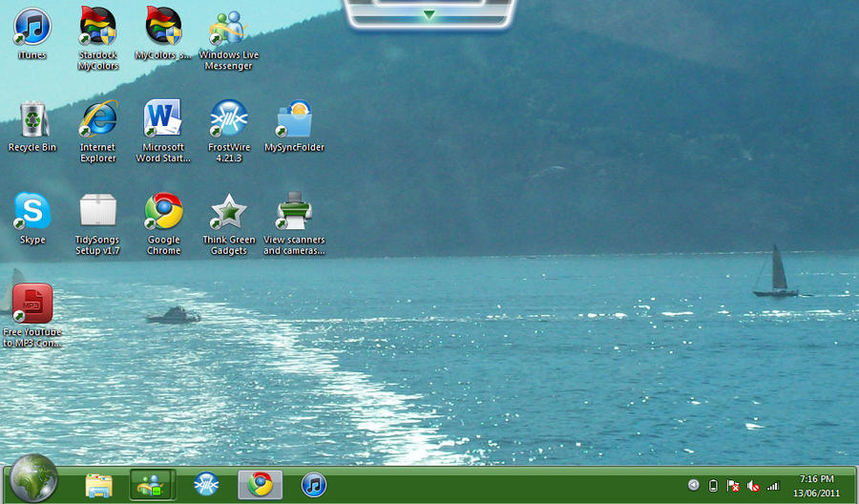
Task: Show hidden system tray icons
Action: tap(694, 485)
